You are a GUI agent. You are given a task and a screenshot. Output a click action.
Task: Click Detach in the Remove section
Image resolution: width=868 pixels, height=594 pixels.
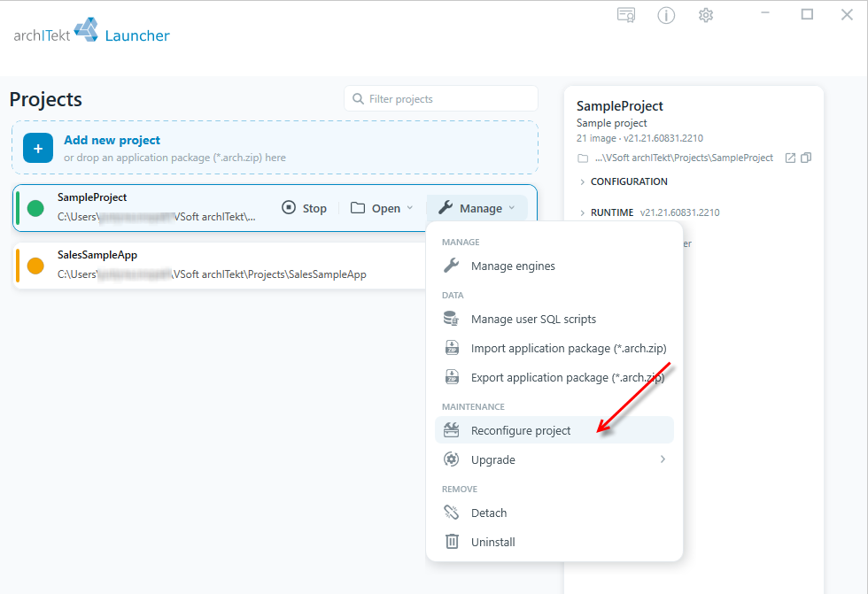pos(554,513)
